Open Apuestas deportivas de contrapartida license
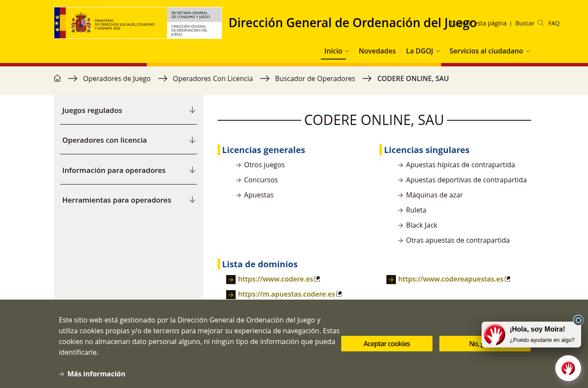 (x=466, y=180)
